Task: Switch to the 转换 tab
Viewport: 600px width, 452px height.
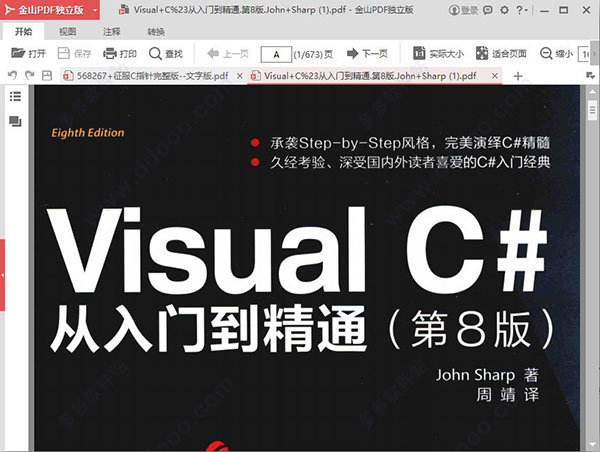Action: pyautogui.click(x=156, y=32)
